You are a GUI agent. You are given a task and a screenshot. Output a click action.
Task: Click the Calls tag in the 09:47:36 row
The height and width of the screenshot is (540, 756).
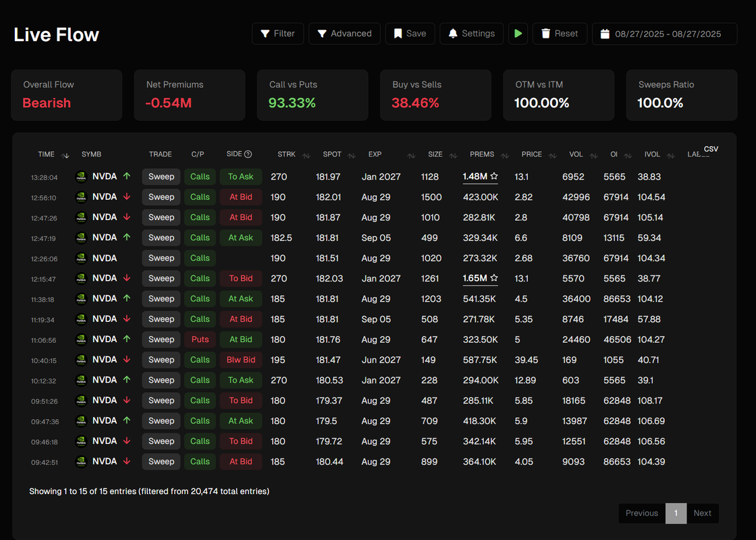click(200, 421)
